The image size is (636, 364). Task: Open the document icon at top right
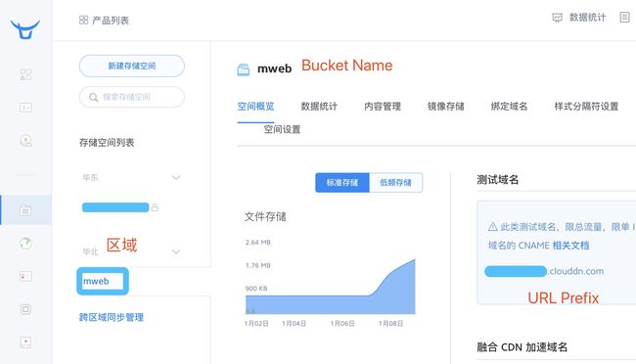(624, 17)
